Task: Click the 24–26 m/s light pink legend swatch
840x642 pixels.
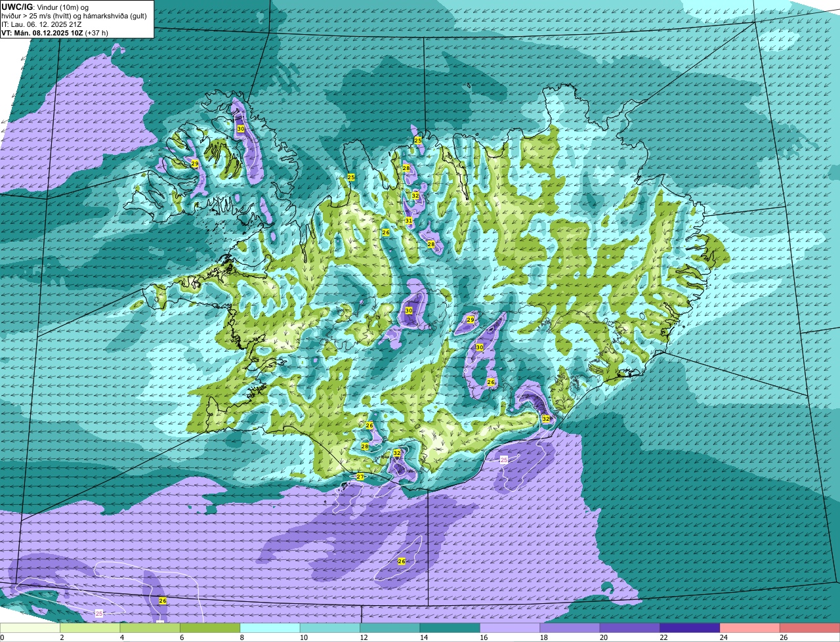Action: point(750,628)
